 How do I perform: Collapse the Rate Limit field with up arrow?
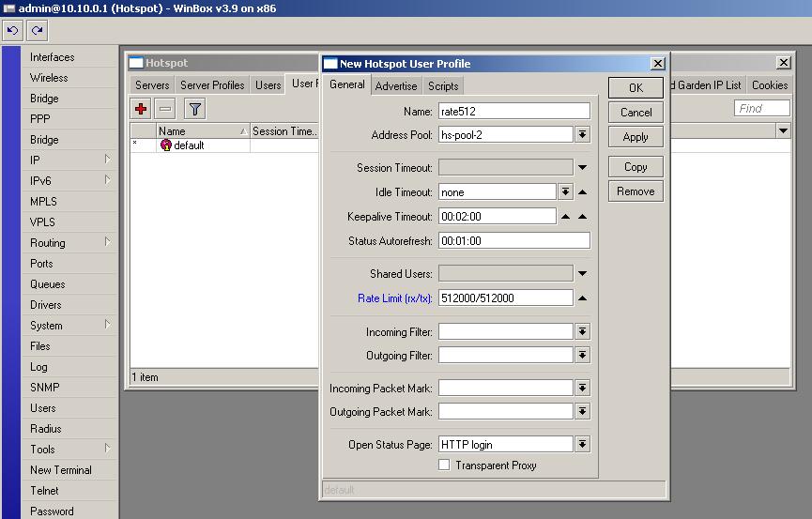pos(582,298)
